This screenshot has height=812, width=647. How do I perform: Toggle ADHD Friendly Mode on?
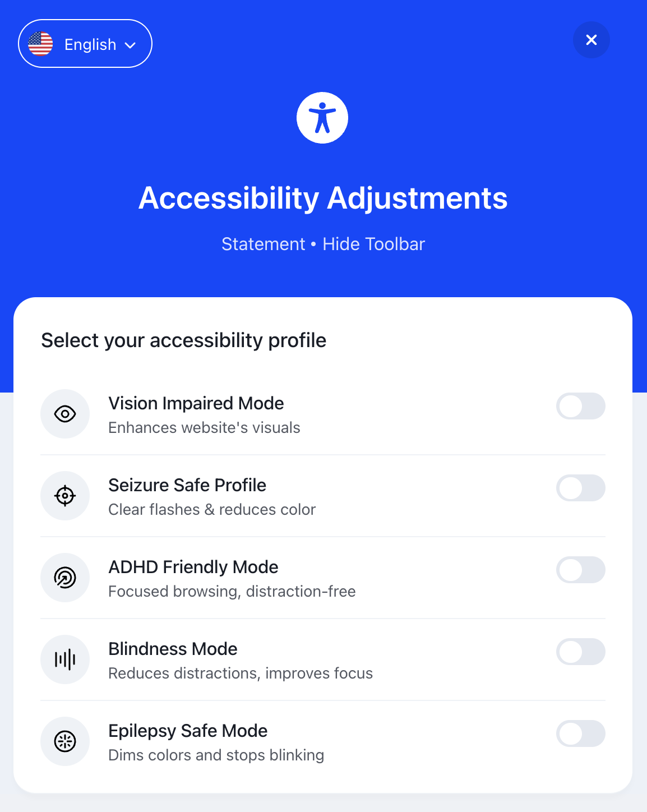tap(580, 570)
